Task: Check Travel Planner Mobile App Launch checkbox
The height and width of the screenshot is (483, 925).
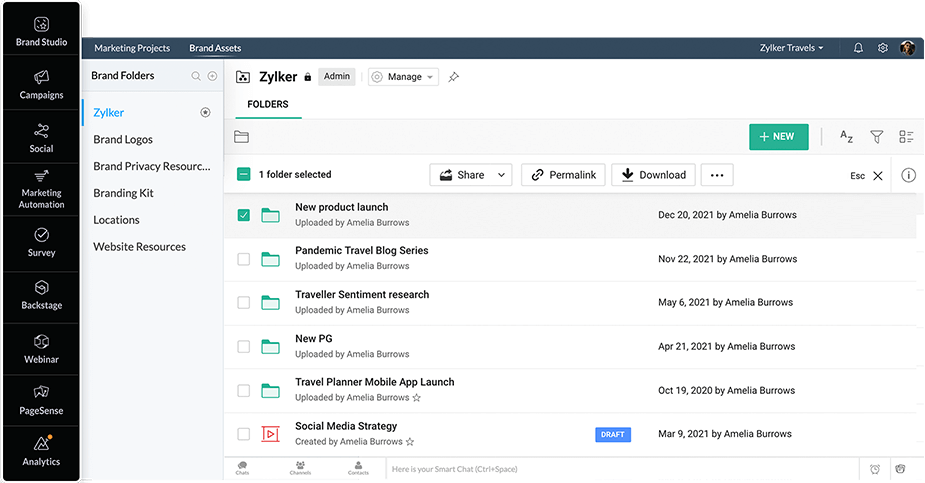Action: (244, 390)
